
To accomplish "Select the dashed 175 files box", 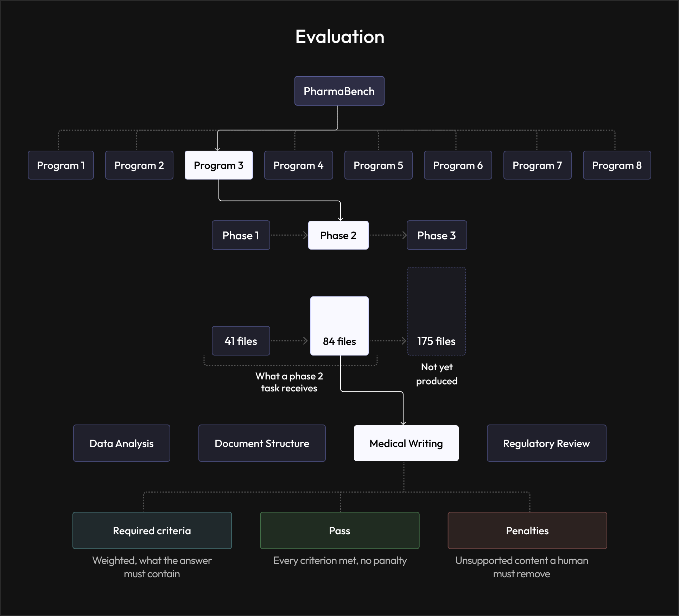I will [x=437, y=311].
